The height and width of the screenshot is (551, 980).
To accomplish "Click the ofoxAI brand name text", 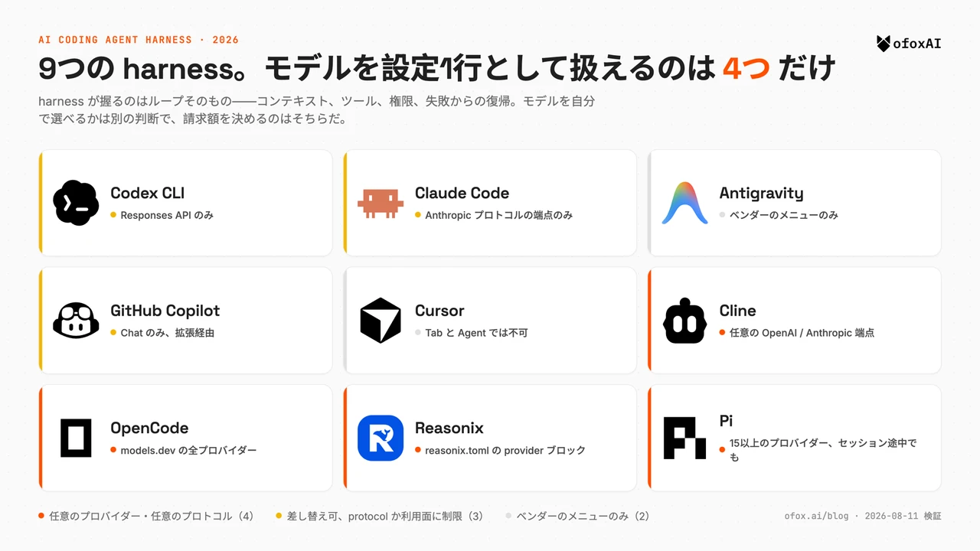I will (x=917, y=44).
